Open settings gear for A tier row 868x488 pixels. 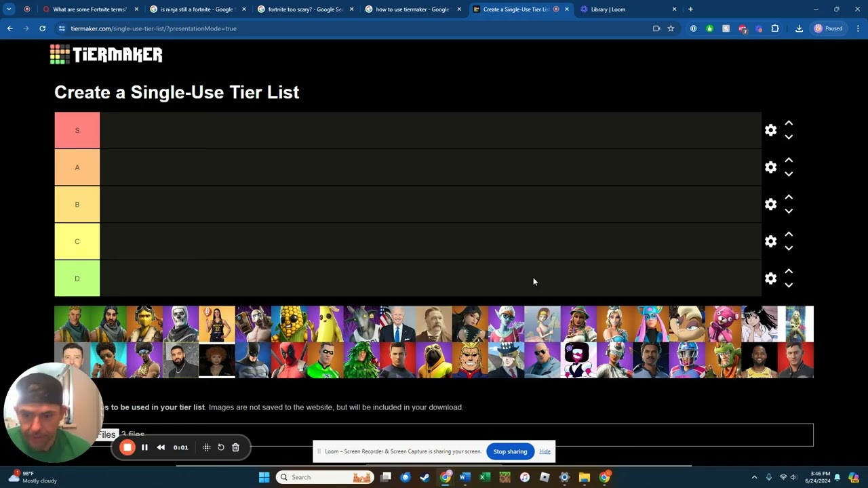pos(770,167)
